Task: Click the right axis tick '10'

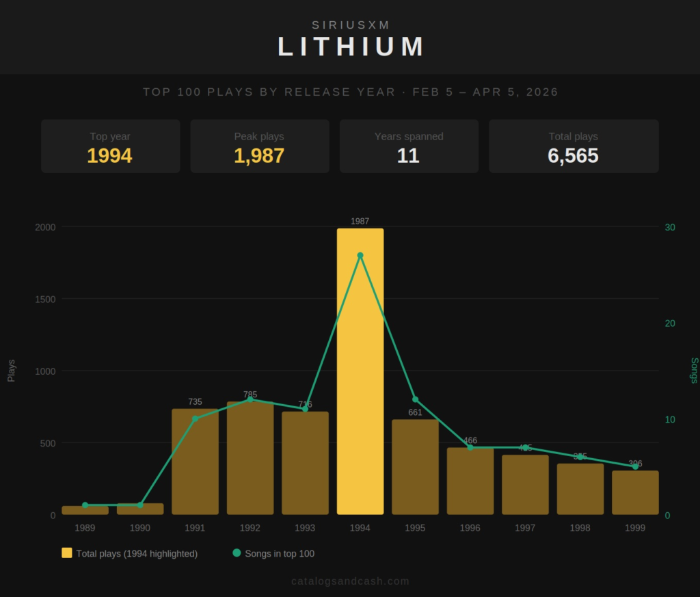Action: click(670, 419)
